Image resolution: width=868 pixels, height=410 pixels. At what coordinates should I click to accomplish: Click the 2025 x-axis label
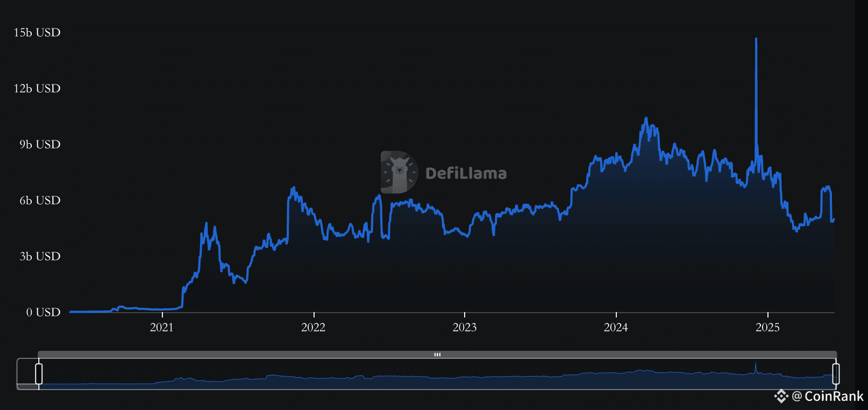coord(767,327)
